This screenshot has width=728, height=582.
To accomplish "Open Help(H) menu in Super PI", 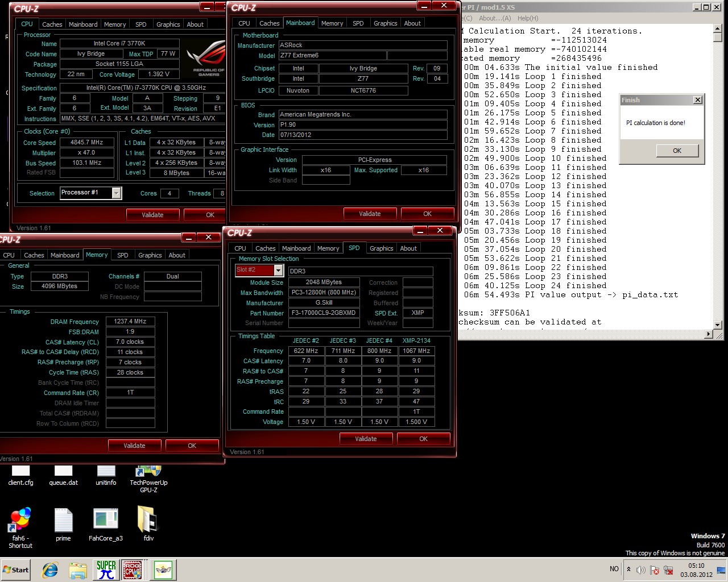I will [528, 18].
